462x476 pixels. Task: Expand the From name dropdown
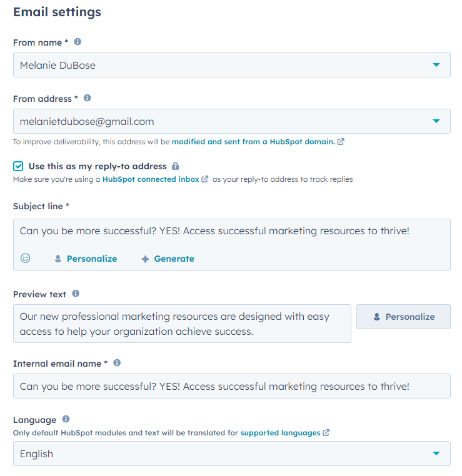pyautogui.click(x=436, y=65)
